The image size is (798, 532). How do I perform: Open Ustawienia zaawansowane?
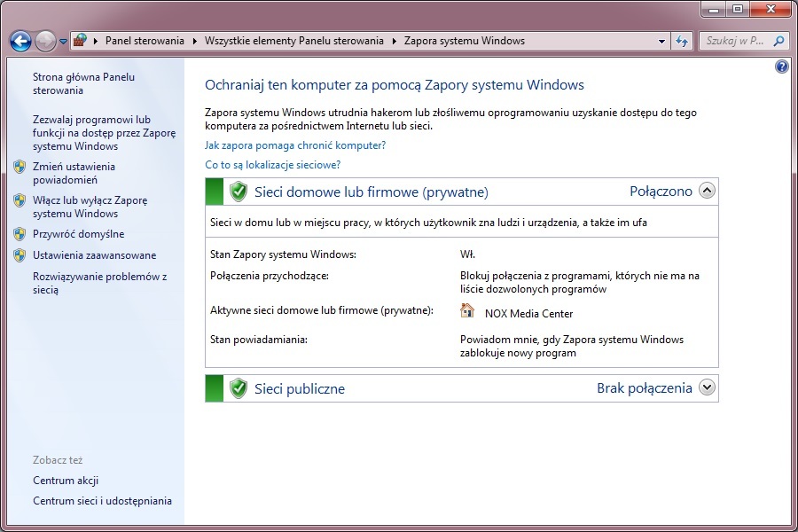tap(94, 255)
